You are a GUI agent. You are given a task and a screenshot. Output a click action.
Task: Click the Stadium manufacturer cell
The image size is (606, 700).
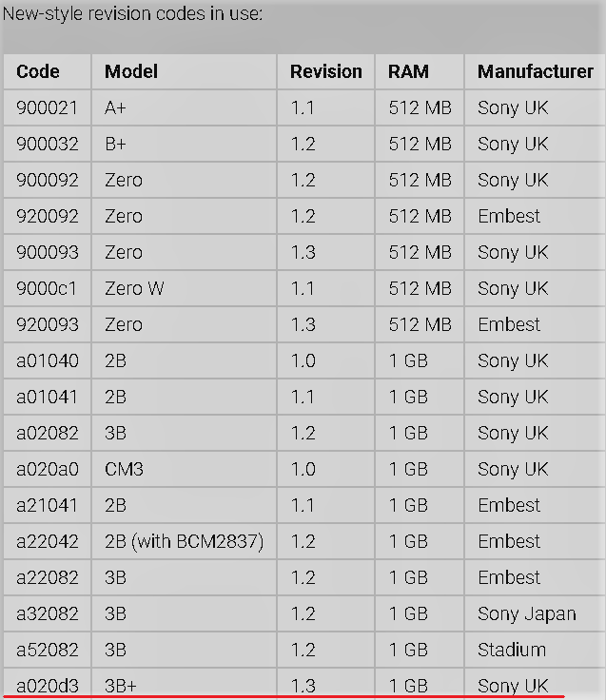click(x=536, y=650)
